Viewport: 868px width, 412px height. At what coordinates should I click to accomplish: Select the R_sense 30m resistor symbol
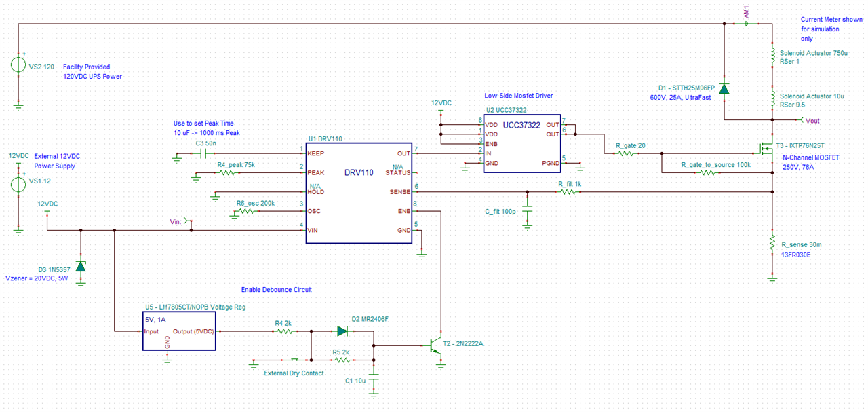pyautogui.click(x=772, y=241)
